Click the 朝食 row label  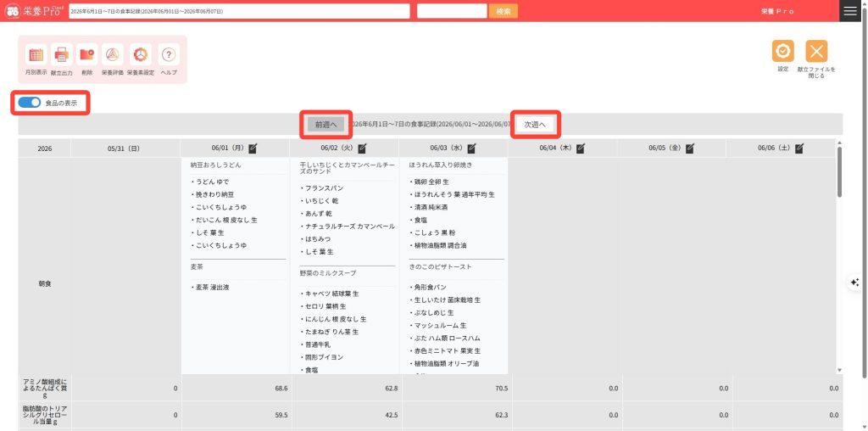(x=45, y=283)
